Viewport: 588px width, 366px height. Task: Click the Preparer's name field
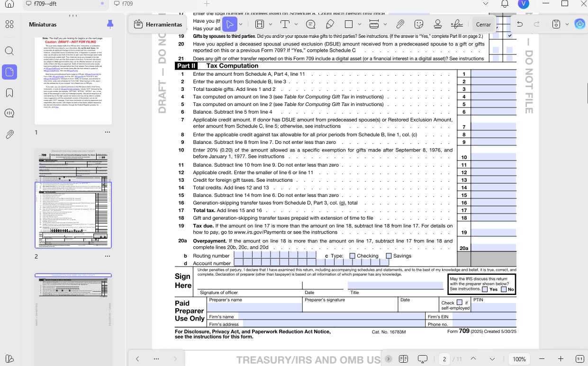coord(254,307)
